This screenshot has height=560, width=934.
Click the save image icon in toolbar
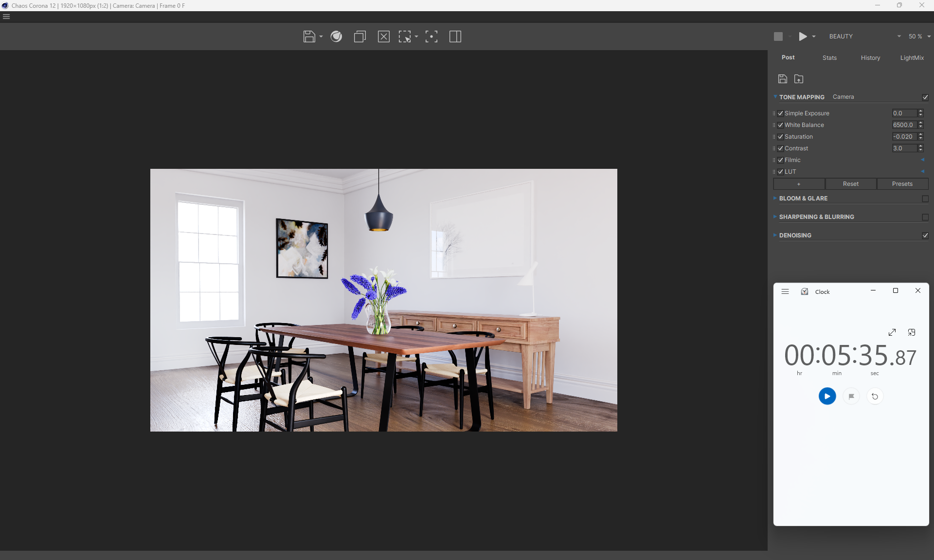coord(309,36)
